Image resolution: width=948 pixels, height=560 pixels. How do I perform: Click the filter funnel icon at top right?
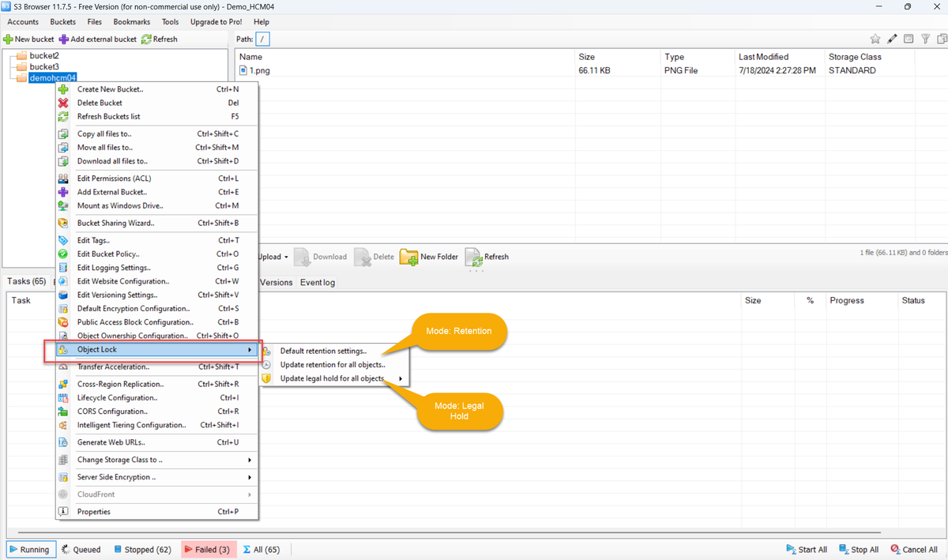925,39
